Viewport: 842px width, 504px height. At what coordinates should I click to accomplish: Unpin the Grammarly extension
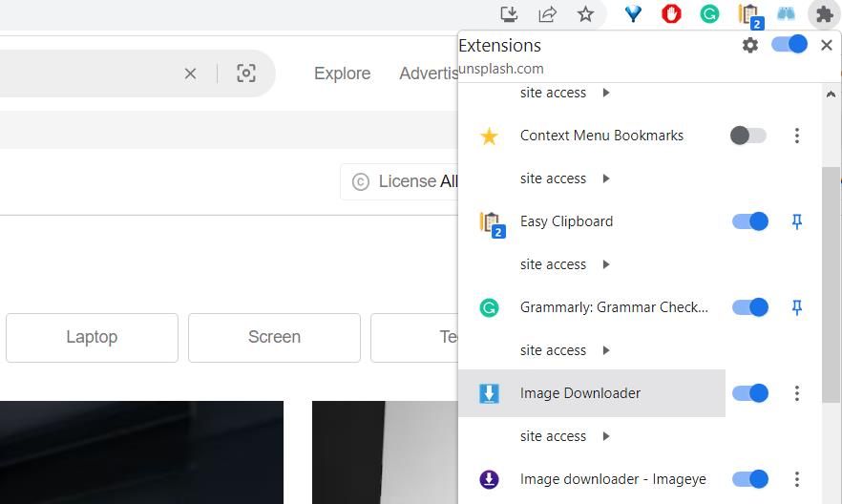(x=797, y=307)
